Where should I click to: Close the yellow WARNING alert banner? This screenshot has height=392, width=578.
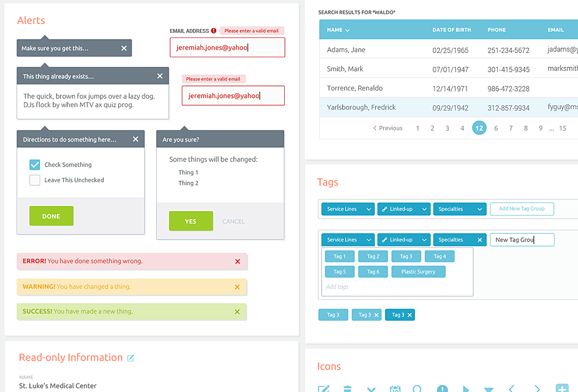click(237, 287)
